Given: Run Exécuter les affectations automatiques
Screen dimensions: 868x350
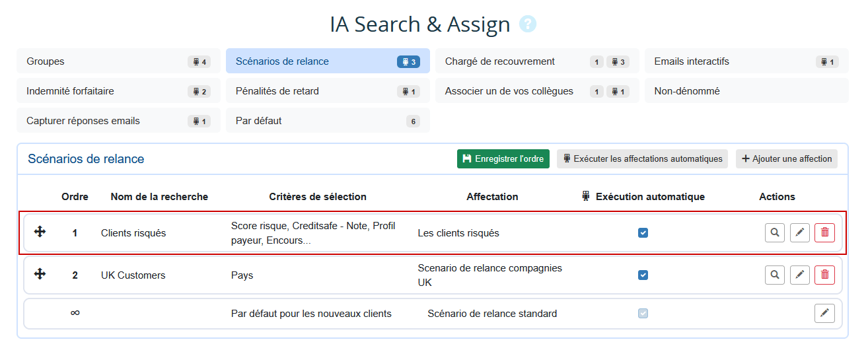Looking at the screenshot, I should [642, 158].
